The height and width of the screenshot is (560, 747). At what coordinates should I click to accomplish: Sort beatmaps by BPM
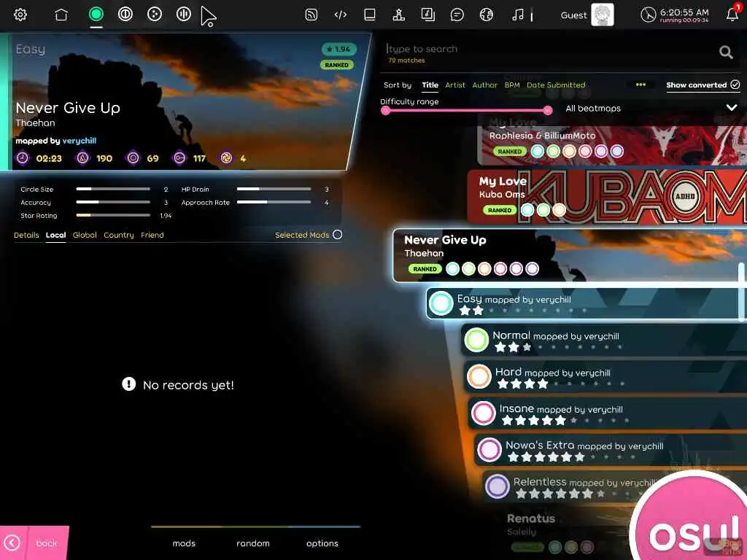512,85
